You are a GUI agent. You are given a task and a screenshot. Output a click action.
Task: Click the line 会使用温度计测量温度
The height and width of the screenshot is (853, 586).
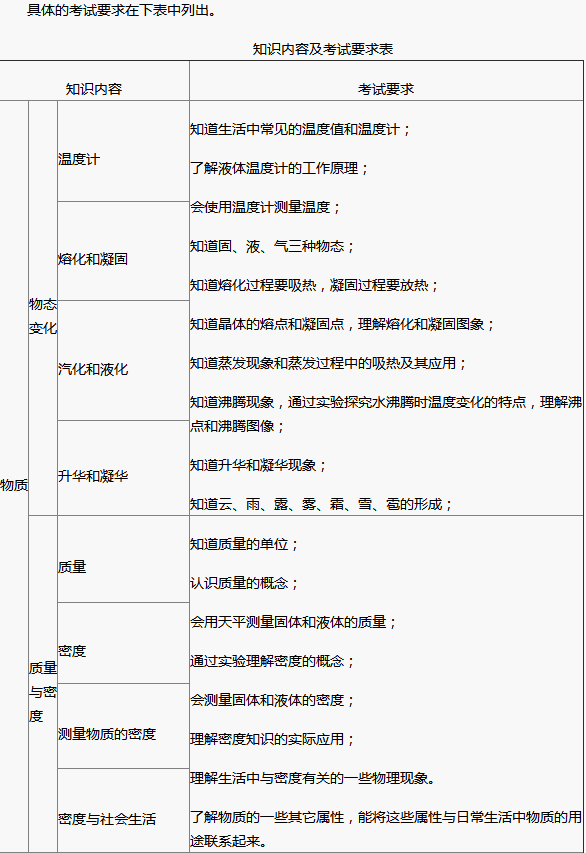265,207
